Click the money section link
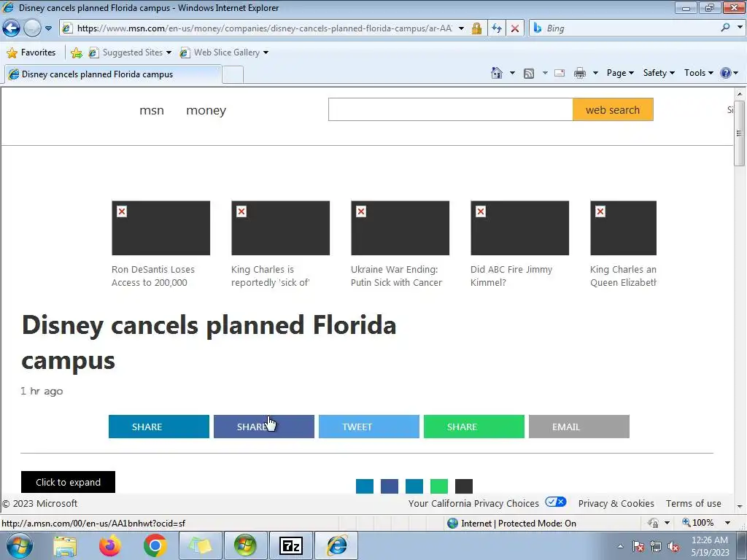Image resolution: width=747 pixels, height=560 pixels. tap(206, 111)
